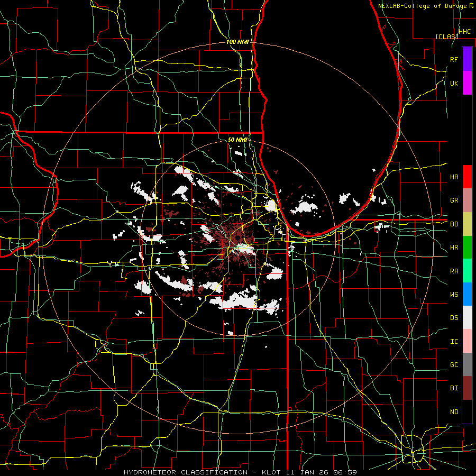Click the light green RA swatch
This screenshot has width=476, height=476.
467,270
